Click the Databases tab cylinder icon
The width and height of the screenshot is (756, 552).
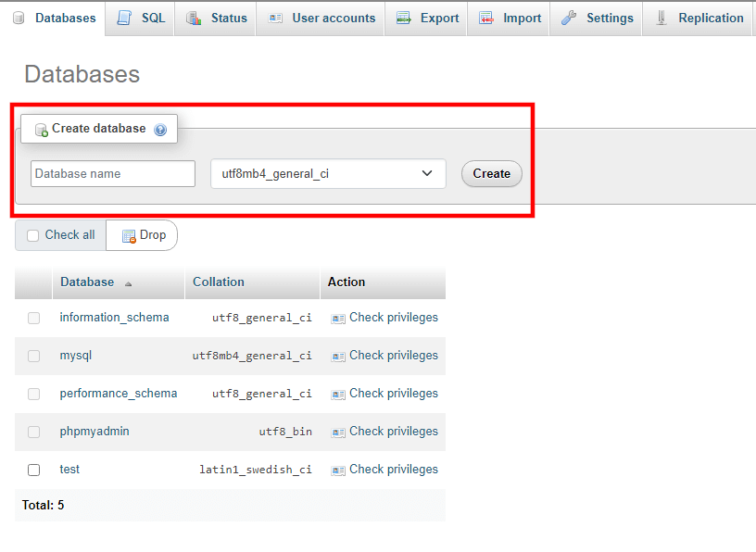click(x=19, y=19)
